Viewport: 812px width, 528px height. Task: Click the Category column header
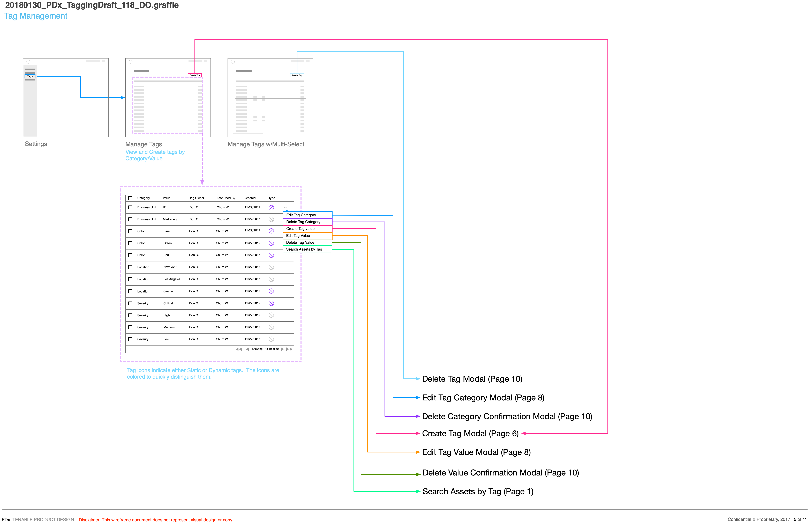pos(144,198)
